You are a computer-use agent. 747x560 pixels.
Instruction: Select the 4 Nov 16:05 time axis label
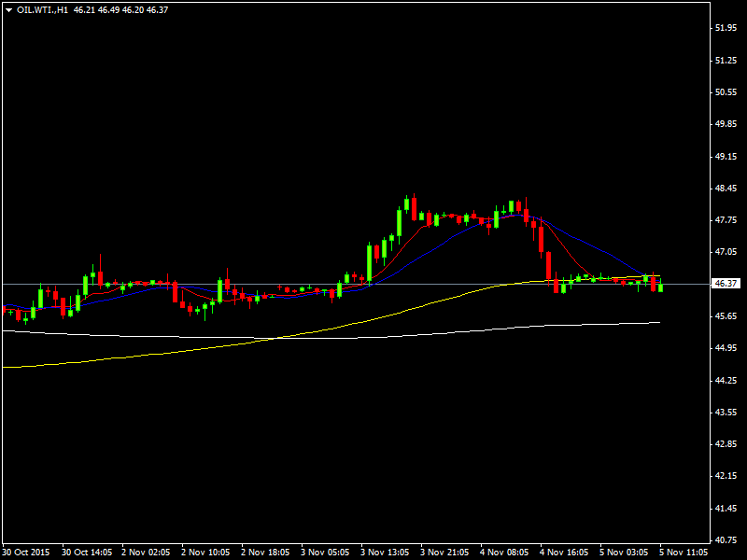[x=564, y=553]
